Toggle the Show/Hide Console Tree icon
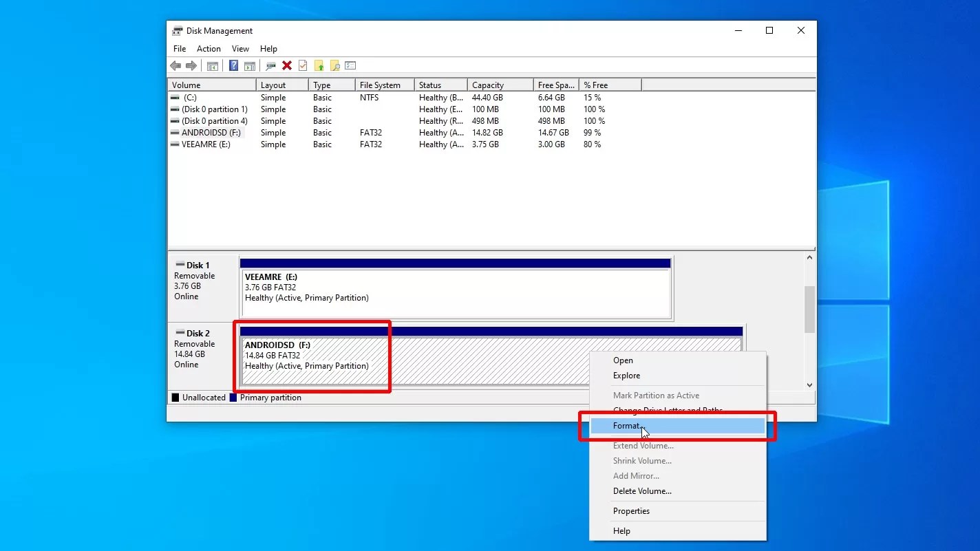Viewport: 980px width, 551px height. [212, 65]
